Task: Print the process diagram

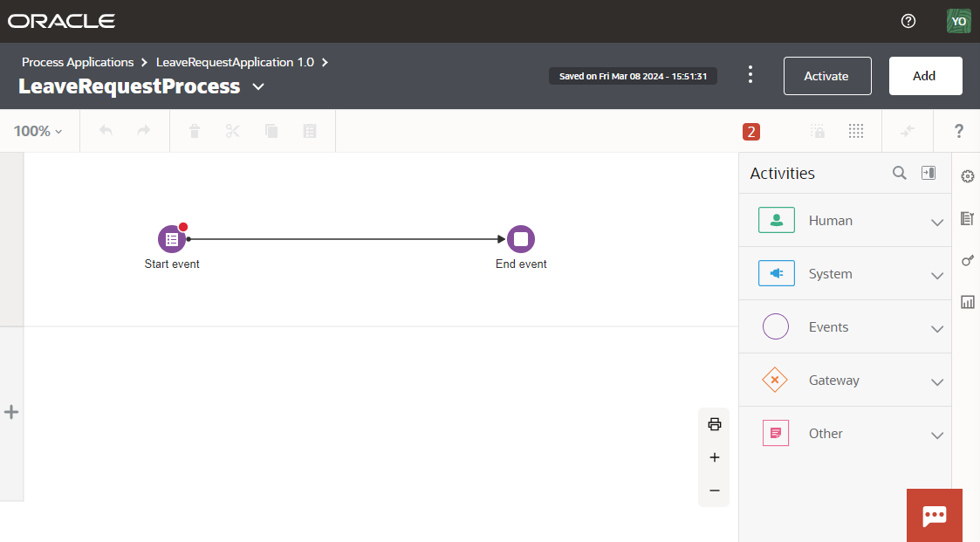Action: pyautogui.click(x=714, y=424)
